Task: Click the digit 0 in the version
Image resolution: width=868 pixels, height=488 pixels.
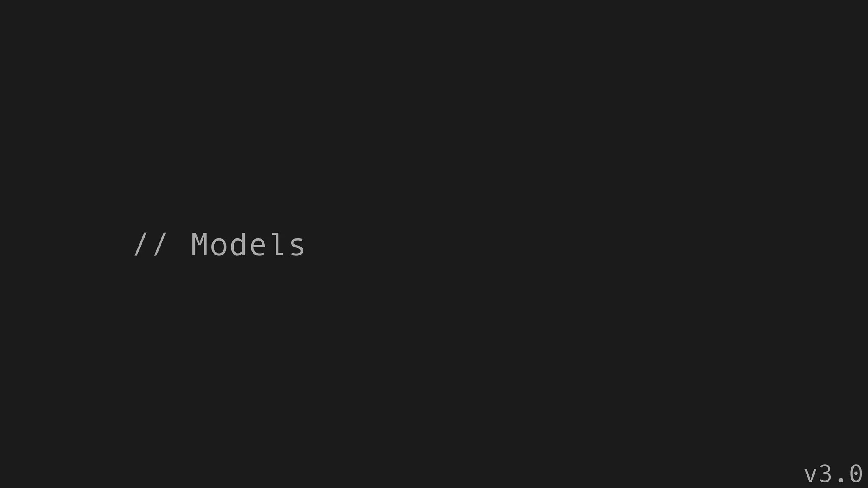Action: tap(856, 474)
